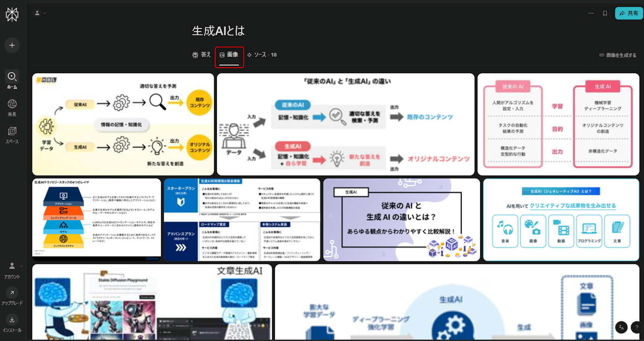Screen dimensions: 644x341
Task: Open the 「従来のAI」と「生成AI」の違い diagram image
Action: 346,124
